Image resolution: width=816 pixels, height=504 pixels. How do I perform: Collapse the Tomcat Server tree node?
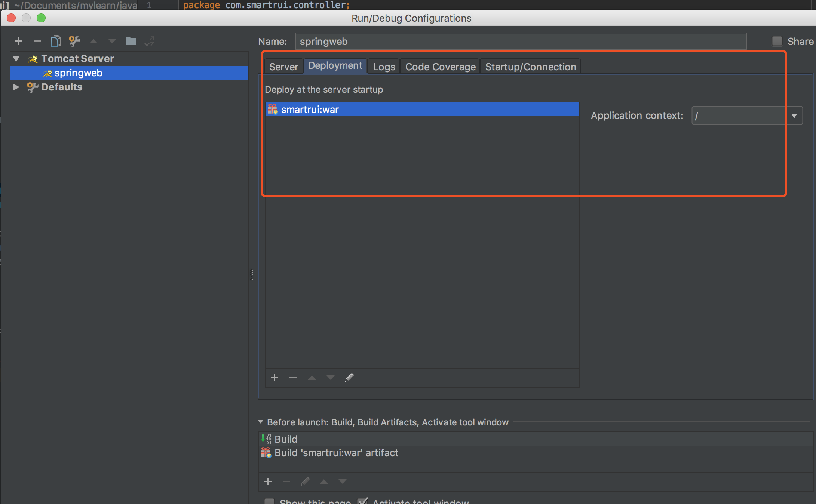point(16,59)
